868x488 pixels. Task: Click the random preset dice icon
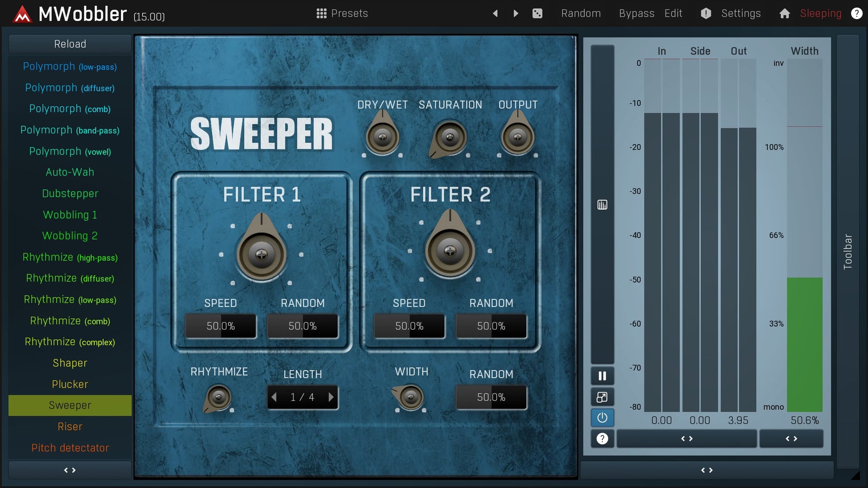537,13
